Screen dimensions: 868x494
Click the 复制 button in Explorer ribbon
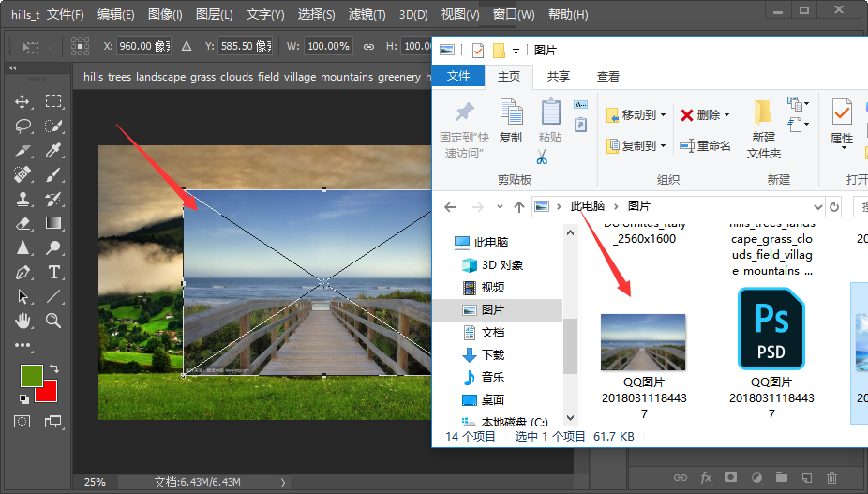[510, 121]
